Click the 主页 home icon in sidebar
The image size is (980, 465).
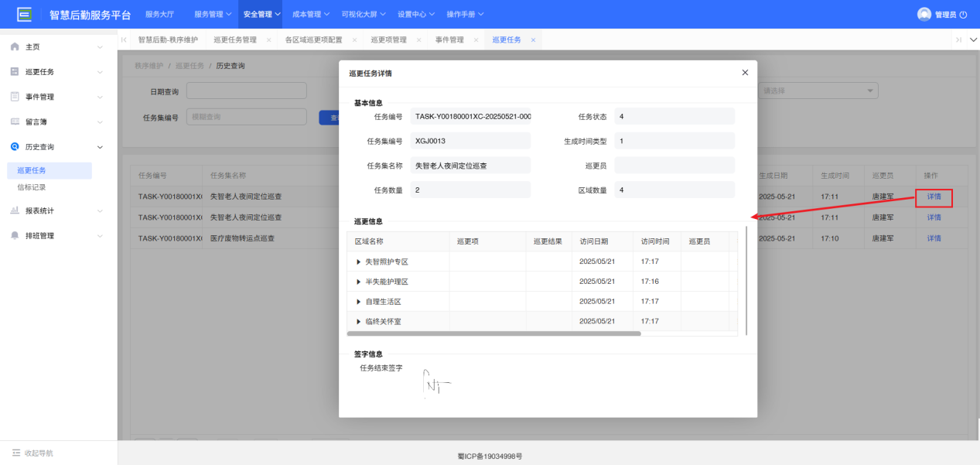[x=15, y=47]
